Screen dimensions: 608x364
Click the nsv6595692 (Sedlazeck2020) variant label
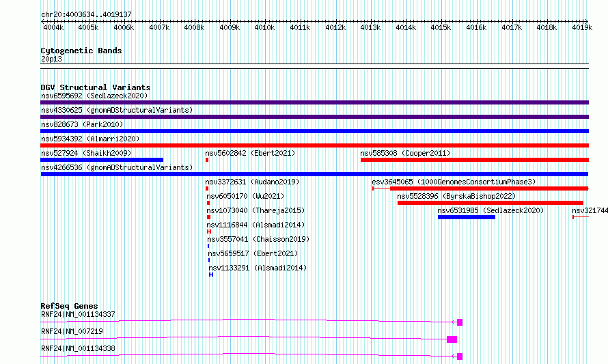tap(94, 96)
